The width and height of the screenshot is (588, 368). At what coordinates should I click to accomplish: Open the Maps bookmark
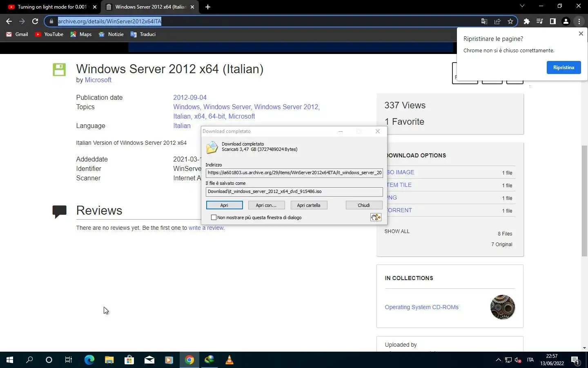(81, 34)
